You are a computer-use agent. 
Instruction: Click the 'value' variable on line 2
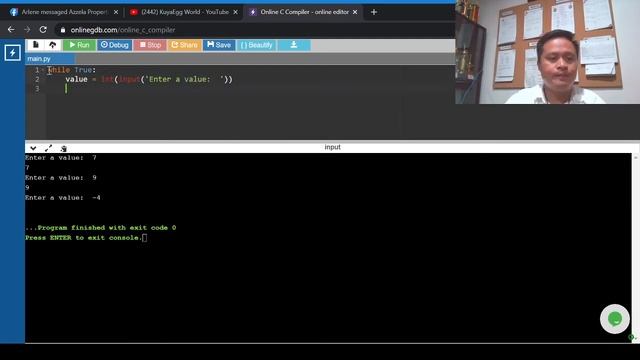pos(76,79)
